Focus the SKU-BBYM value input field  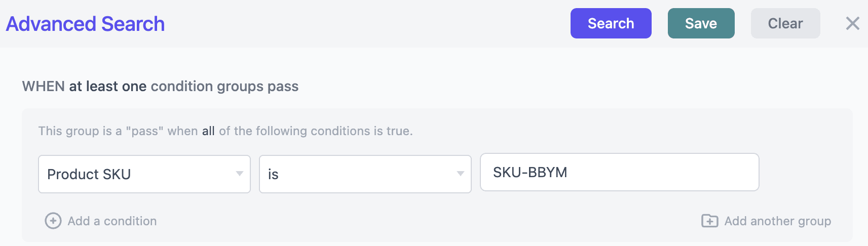tap(619, 173)
